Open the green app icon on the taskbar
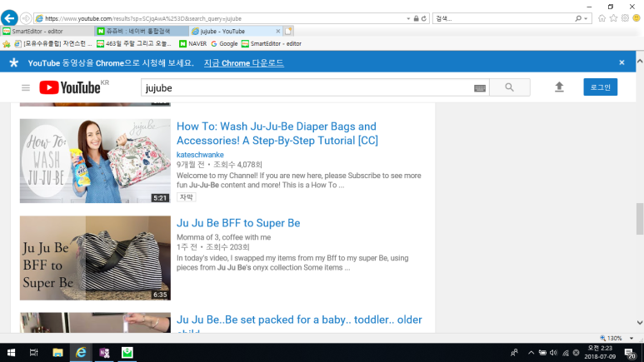644x362 pixels. [127, 353]
